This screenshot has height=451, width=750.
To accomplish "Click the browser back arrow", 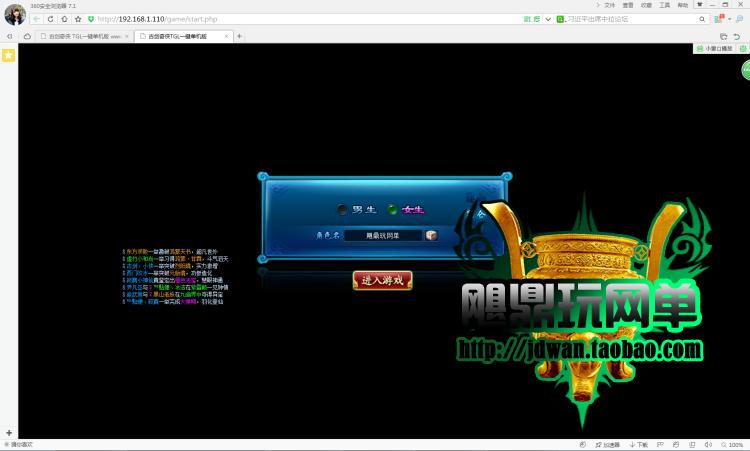I will pos(37,19).
